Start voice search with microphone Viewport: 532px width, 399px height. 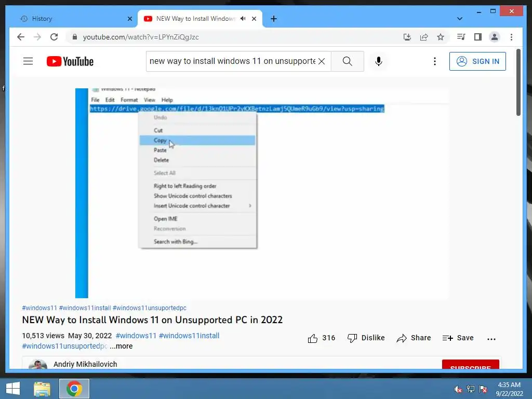379,61
